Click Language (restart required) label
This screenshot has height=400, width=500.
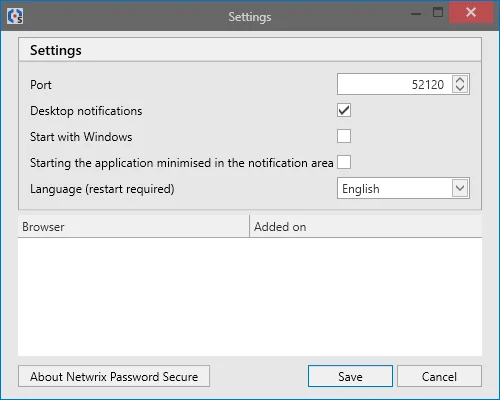(x=102, y=189)
